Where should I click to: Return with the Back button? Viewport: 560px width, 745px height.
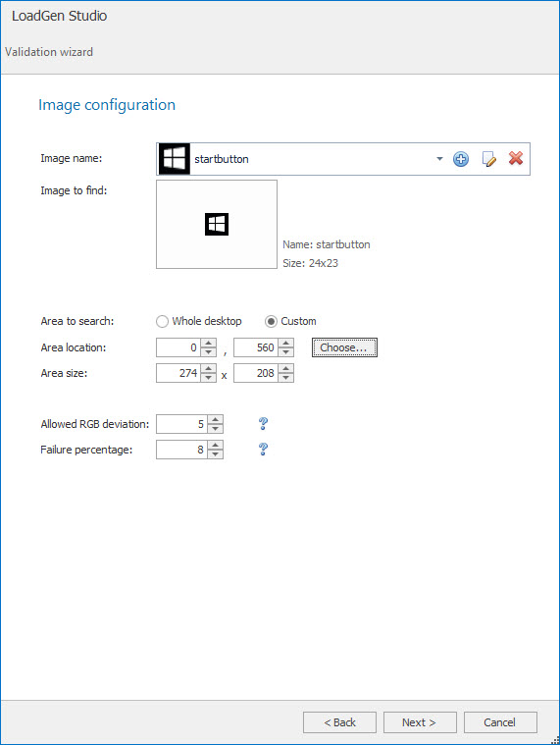(339, 722)
